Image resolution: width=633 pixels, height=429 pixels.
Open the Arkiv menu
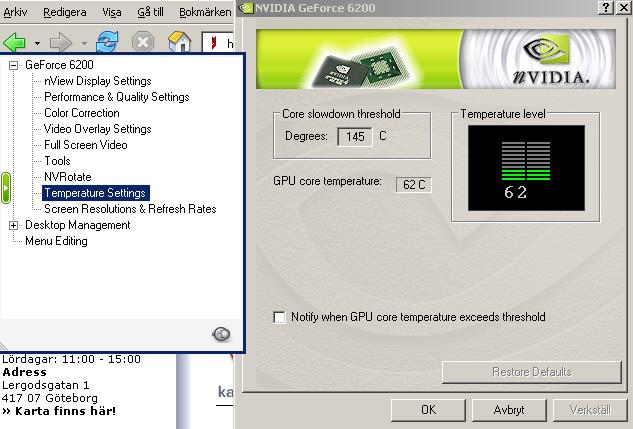click(x=15, y=12)
